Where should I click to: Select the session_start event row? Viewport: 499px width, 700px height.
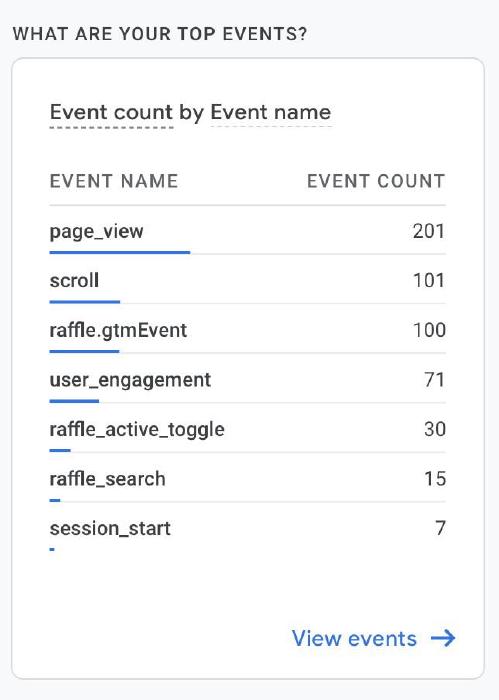[x=247, y=529]
